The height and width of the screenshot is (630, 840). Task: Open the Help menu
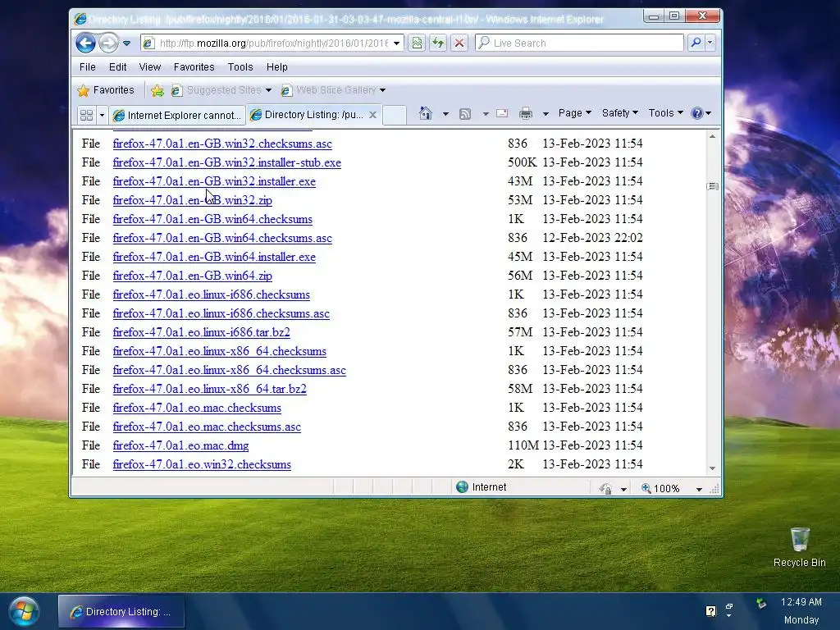[x=277, y=67]
